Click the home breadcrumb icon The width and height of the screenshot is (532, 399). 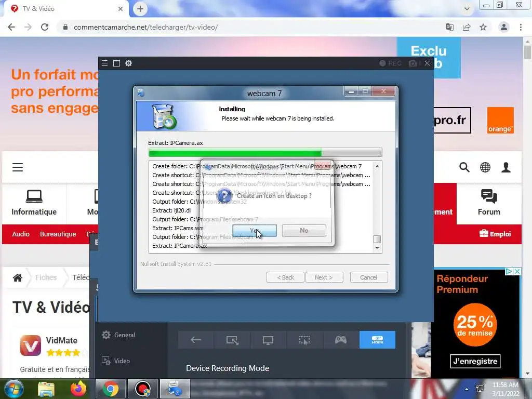tap(18, 277)
